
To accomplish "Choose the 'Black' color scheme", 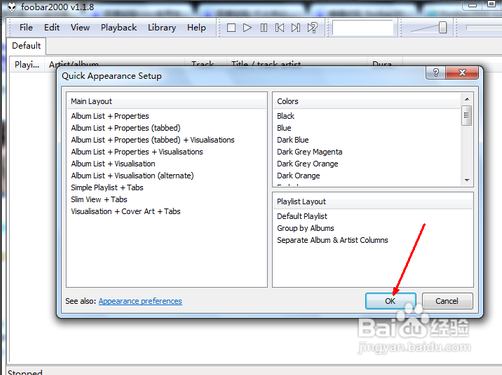I will [x=286, y=116].
